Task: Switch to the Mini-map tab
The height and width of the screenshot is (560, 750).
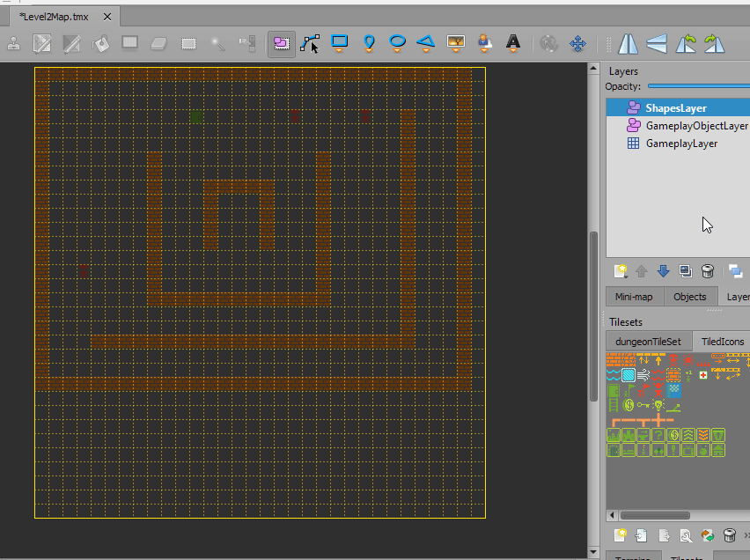Action: click(634, 297)
